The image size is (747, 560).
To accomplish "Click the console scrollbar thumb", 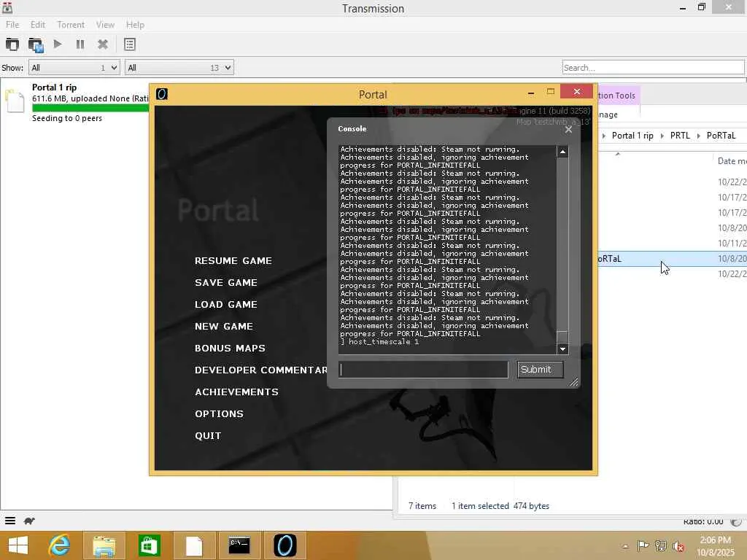I will [x=562, y=337].
